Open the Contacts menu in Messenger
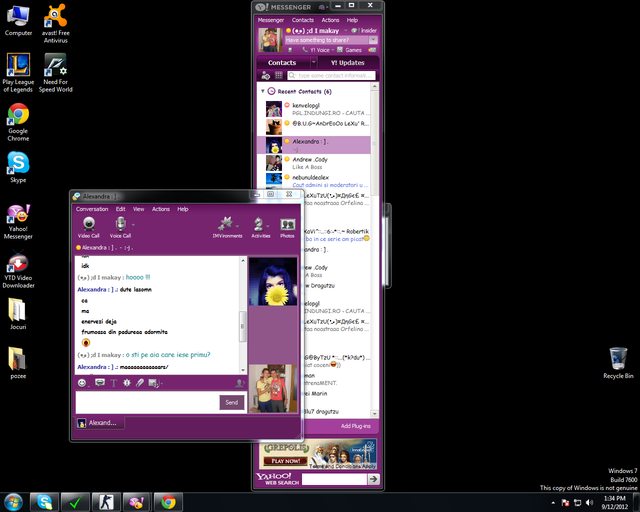Image resolution: width=640 pixels, height=512 pixels. tap(302, 20)
